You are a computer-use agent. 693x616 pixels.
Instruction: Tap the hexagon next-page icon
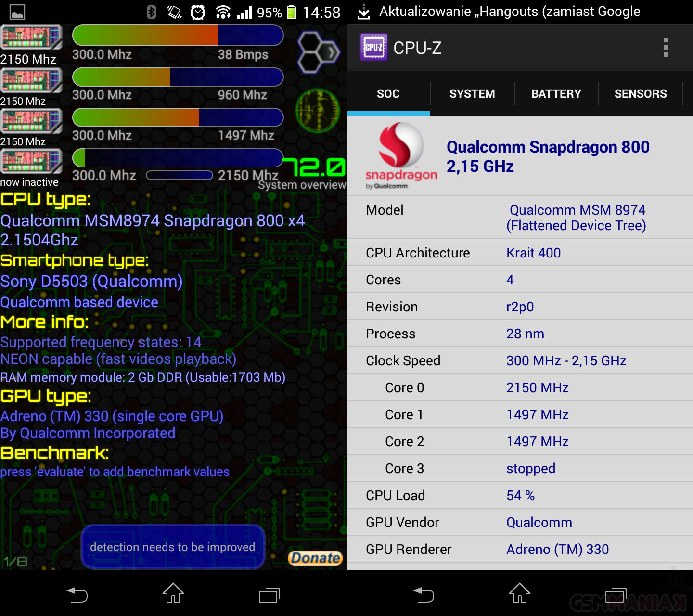[318, 51]
